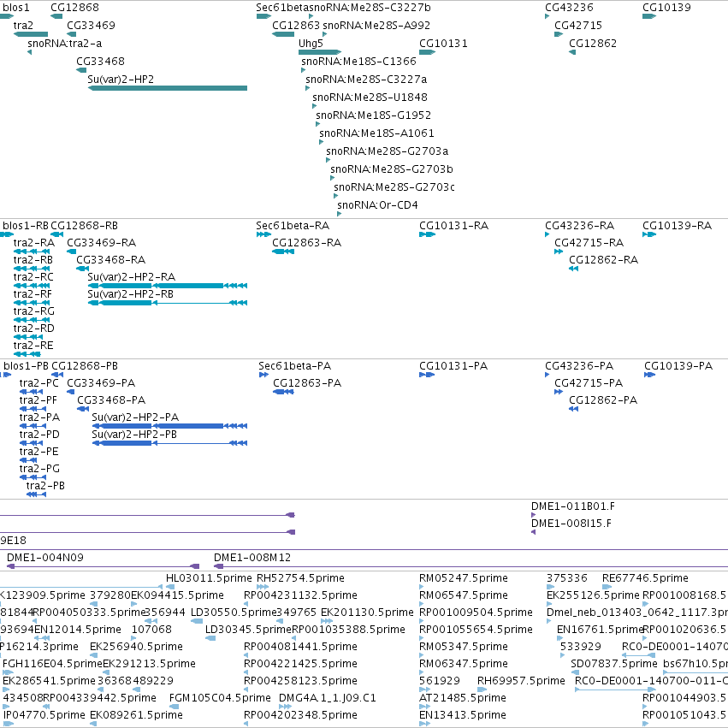The width and height of the screenshot is (728, 728).
Task: Click the Uhg5 gene feature bar
Action: pyautogui.click(x=320, y=52)
